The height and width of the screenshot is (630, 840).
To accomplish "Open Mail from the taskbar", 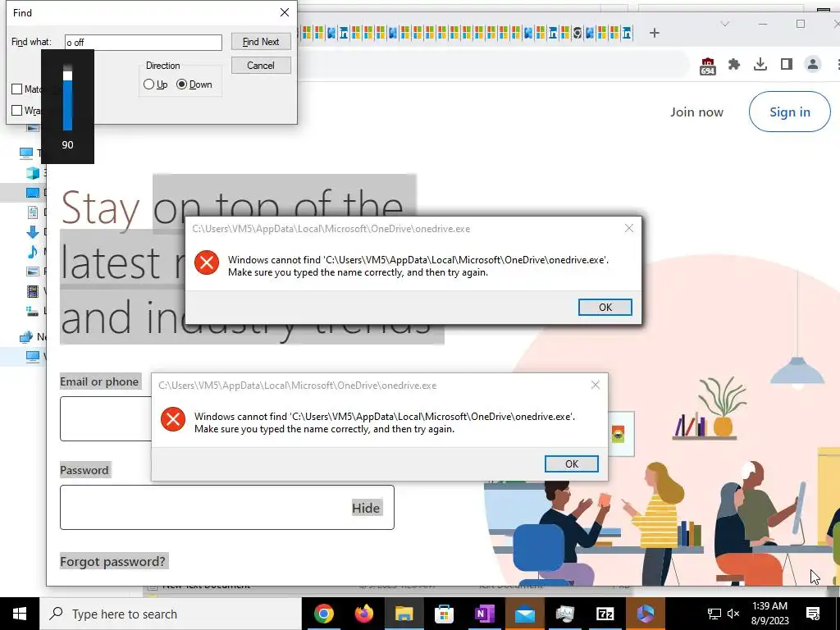I will (x=524, y=614).
